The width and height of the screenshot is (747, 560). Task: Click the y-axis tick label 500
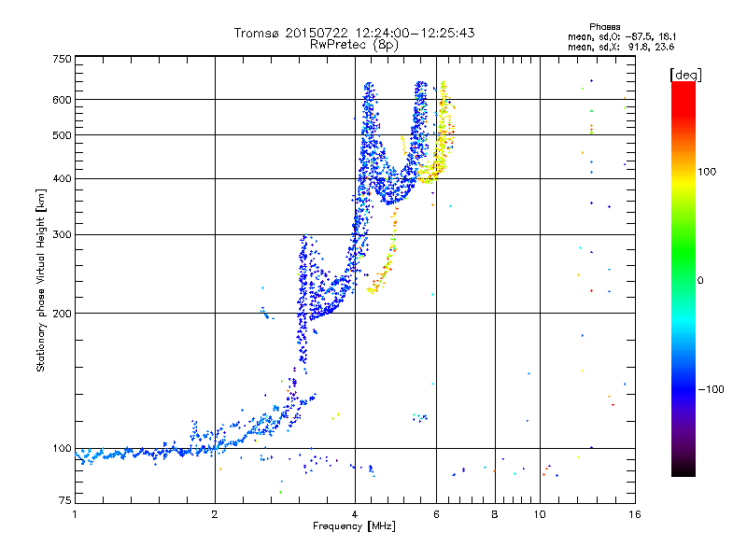pos(62,135)
